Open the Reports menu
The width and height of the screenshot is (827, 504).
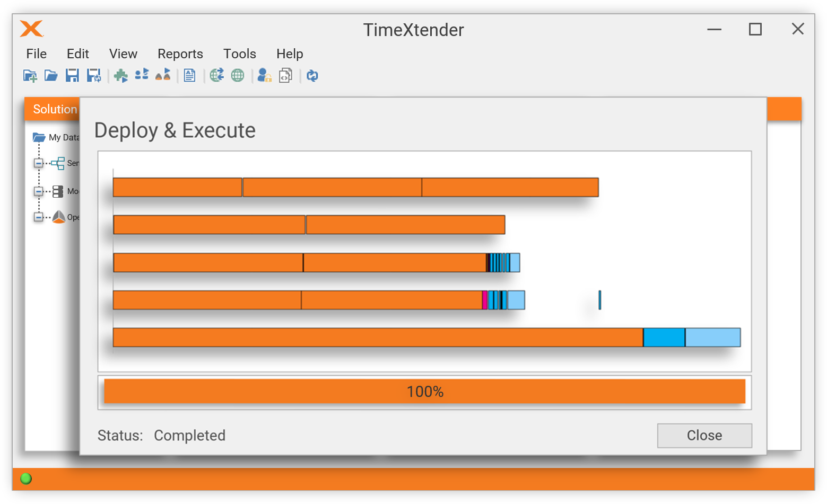[x=180, y=54]
